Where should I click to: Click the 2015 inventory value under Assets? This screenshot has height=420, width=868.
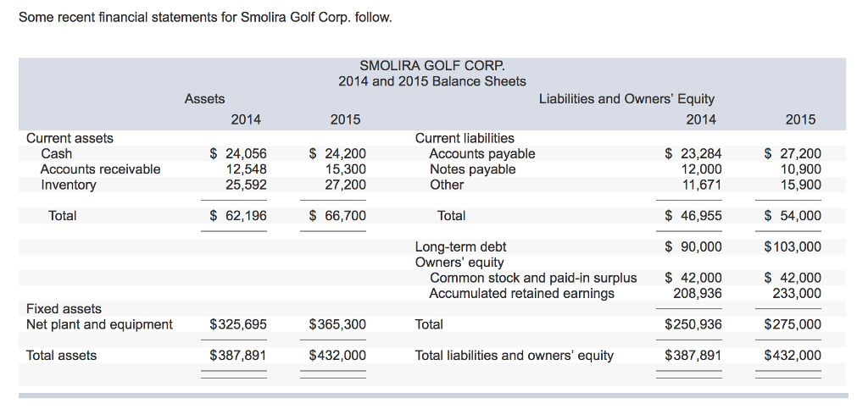click(346, 185)
